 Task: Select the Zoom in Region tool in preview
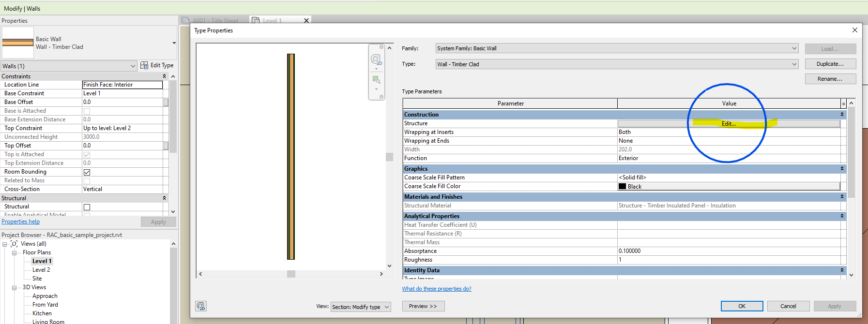(376, 80)
